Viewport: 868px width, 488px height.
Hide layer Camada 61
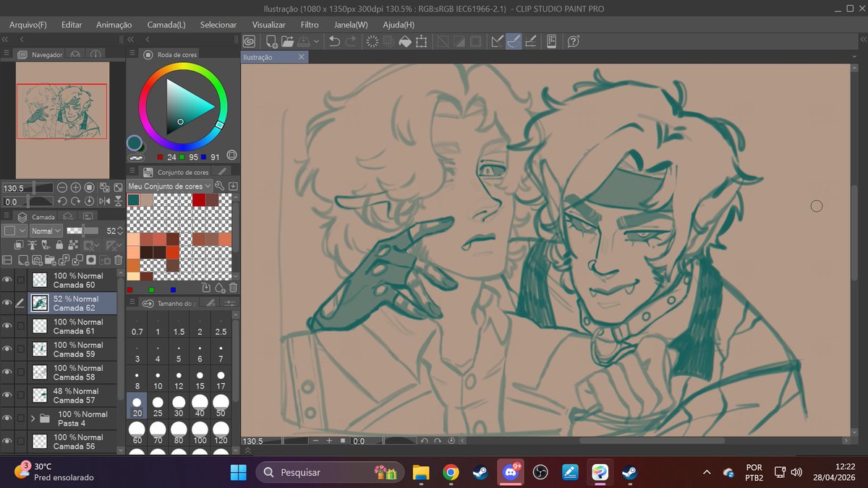pos(7,326)
